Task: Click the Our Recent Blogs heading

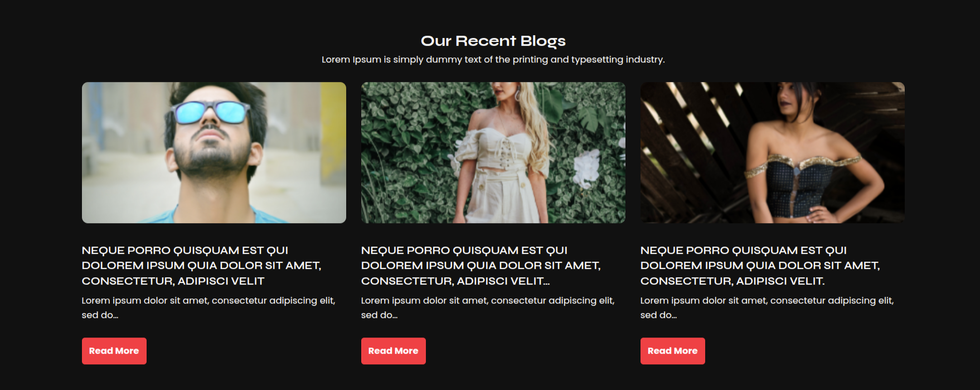Action: (493, 41)
